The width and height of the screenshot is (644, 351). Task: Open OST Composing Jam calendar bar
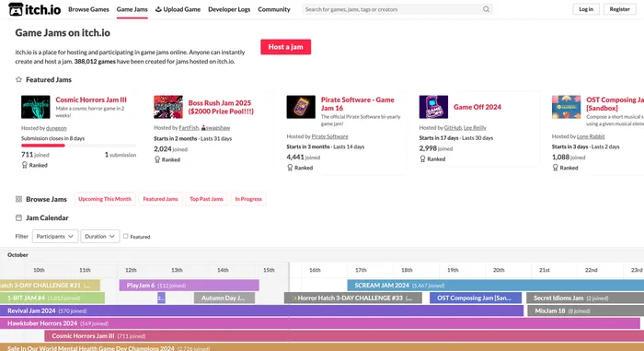click(x=476, y=298)
